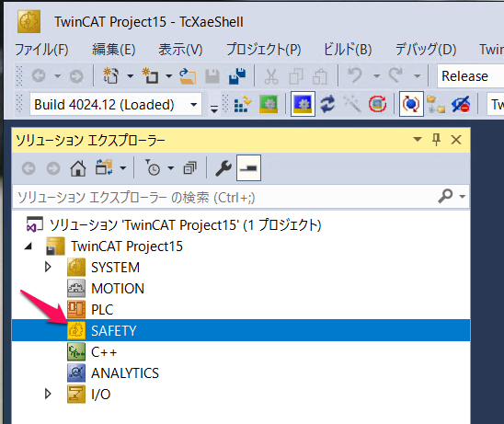Click the Paste icon
The image size is (504, 424).
point(320,76)
